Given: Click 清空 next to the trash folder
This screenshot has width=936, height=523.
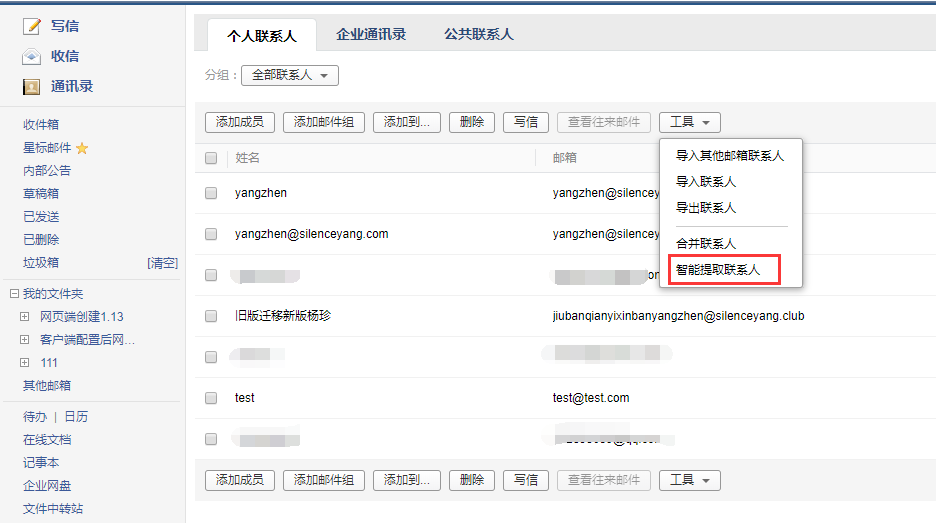Looking at the screenshot, I should [162, 263].
